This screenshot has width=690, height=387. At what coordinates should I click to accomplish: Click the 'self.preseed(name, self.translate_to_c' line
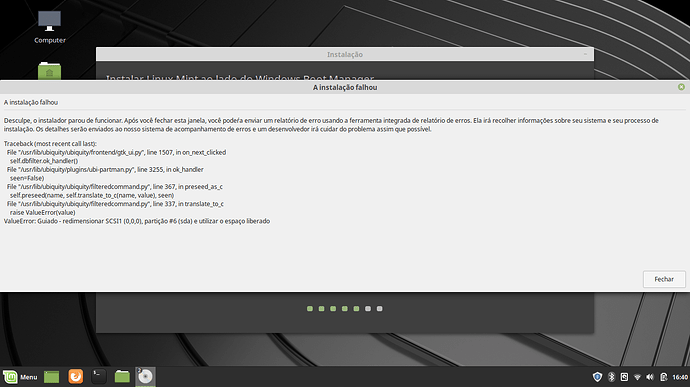pyautogui.click(x=92, y=195)
